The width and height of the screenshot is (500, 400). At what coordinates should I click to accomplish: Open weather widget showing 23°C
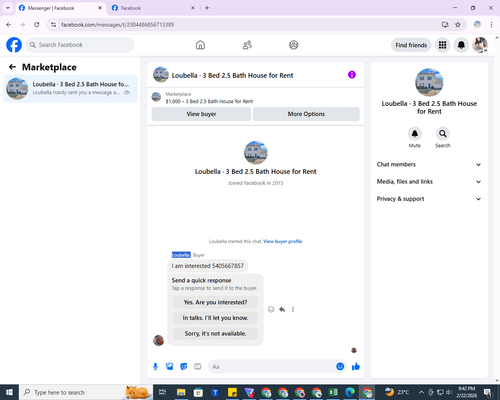[x=397, y=392]
